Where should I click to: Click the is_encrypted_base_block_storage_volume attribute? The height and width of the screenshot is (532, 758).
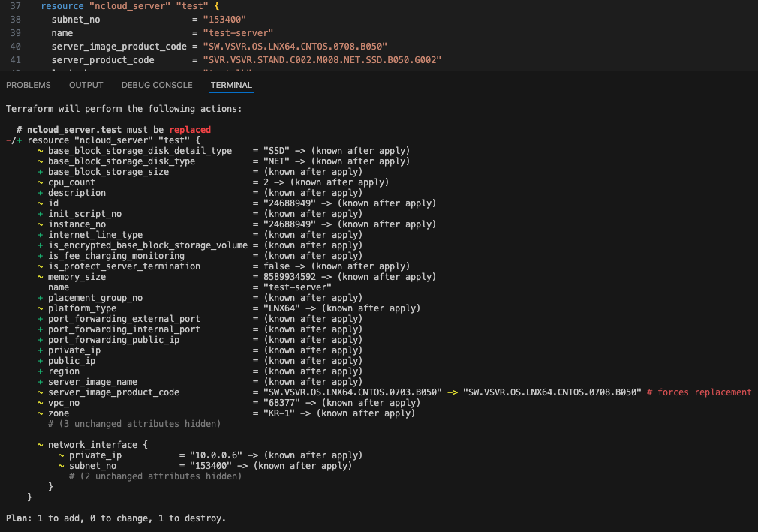coord(148,245)
